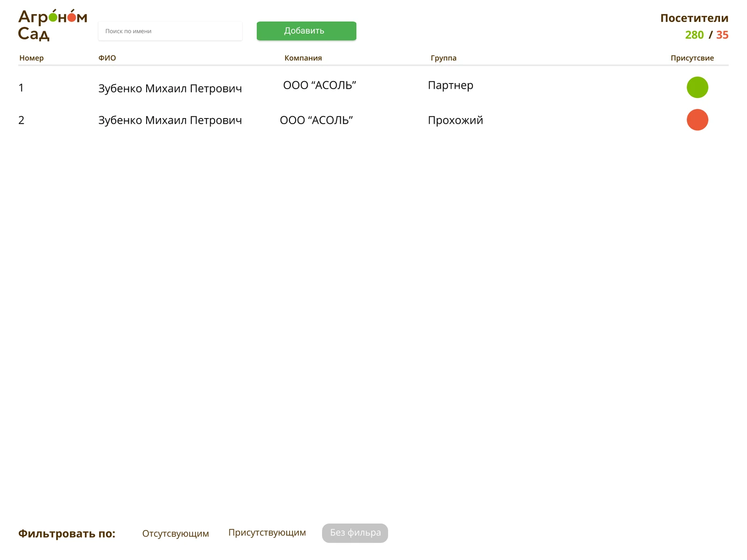Click the red 35 absent count
Image resolution: width=747 pixels, height=560 pixels.
tap(722, 35)
